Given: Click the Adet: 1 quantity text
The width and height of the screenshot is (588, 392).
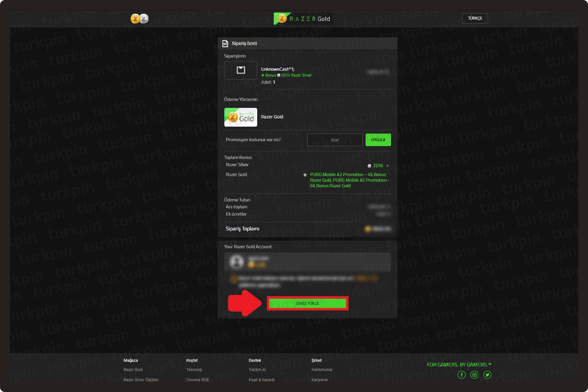Looking at the screenshot, I should point(268,82).
